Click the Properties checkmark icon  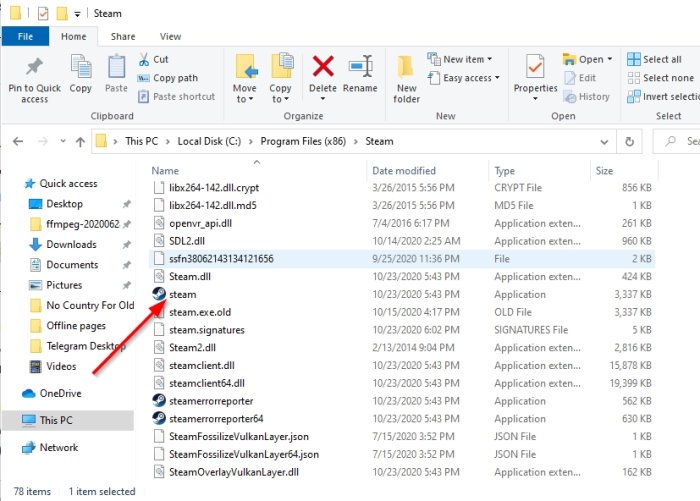point(535,67)
